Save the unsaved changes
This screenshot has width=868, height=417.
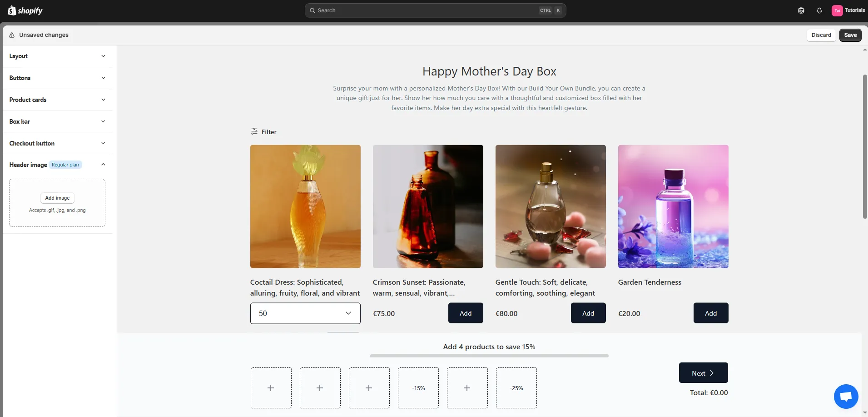(x=850, y=35)
